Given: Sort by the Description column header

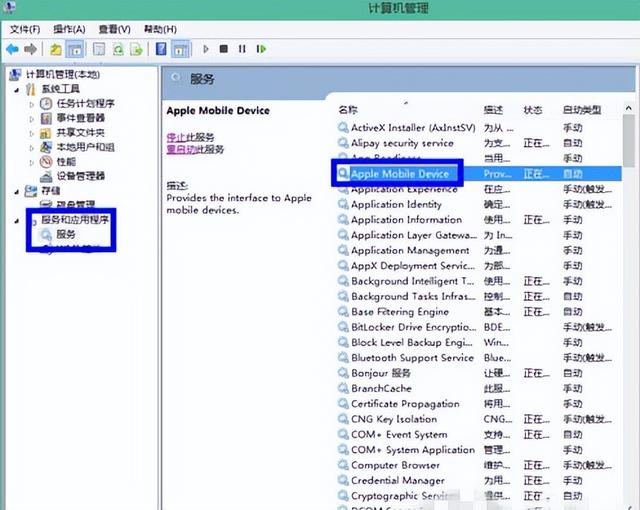Looking at the screenshot, I should click(x=493, y=110).
